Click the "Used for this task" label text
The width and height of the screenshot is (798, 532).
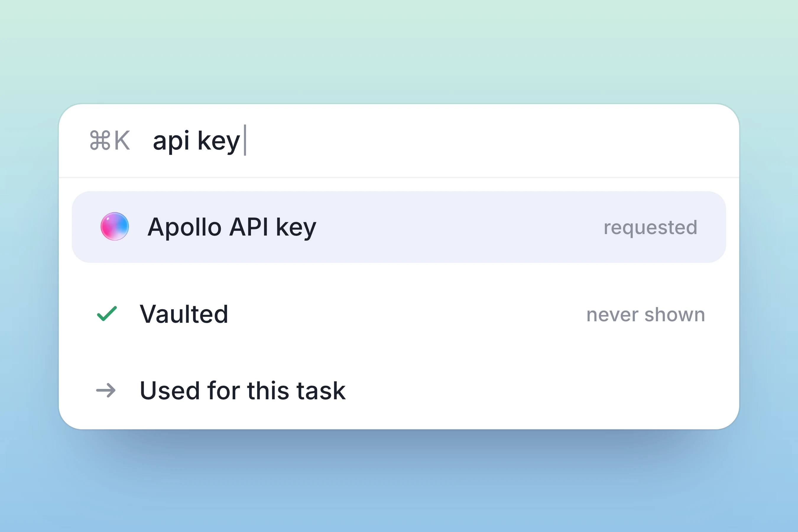click(243, 390)
